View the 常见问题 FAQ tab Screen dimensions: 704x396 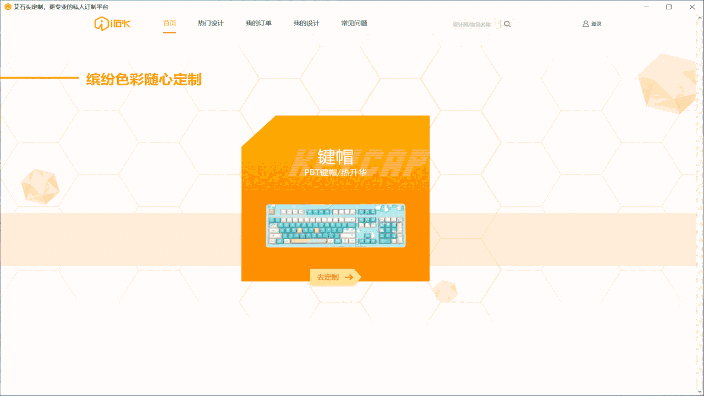point(354,23)
